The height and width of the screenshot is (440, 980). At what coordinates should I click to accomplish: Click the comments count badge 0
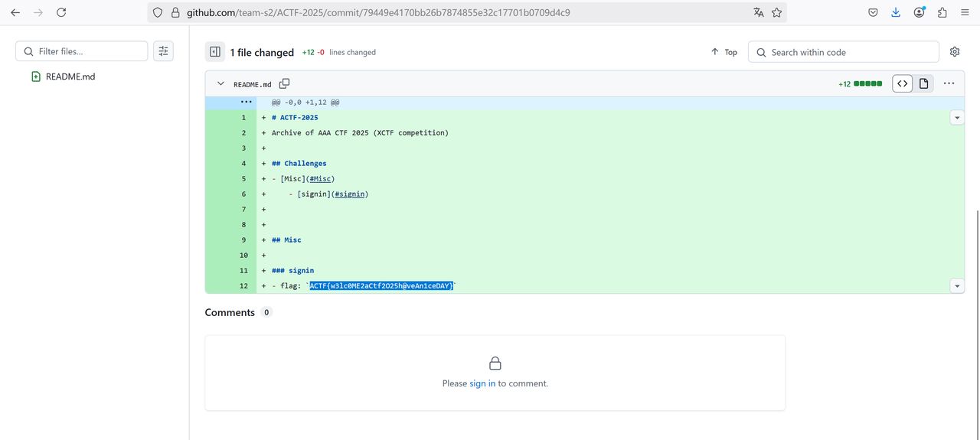pyautogui.click(x=266, y=312)
